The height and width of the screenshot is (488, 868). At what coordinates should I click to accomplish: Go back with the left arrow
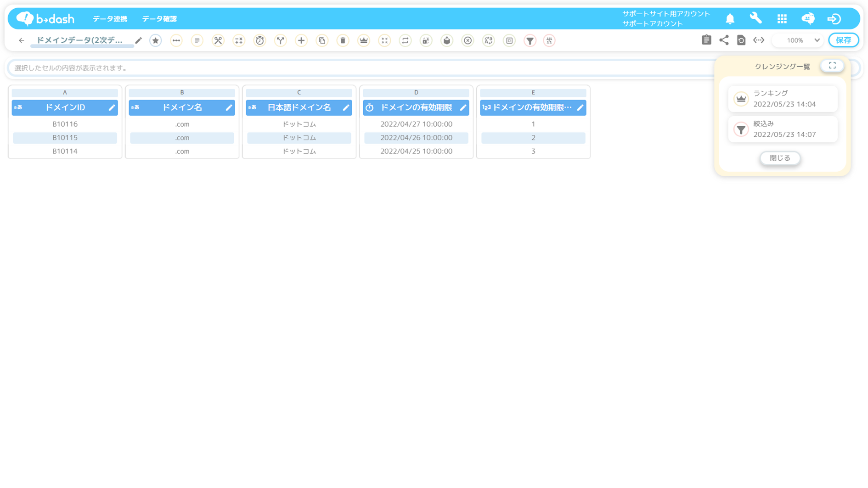[x=21, y=40]
